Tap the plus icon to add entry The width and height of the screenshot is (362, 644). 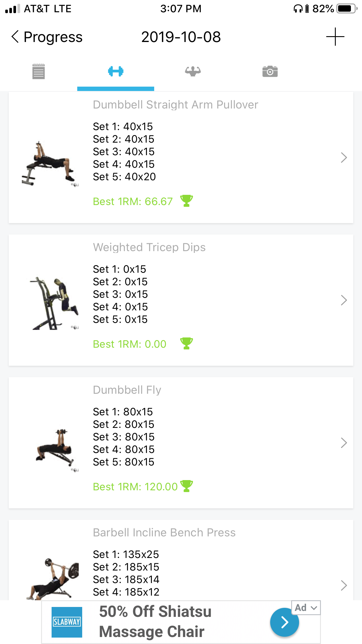point(335,37)
